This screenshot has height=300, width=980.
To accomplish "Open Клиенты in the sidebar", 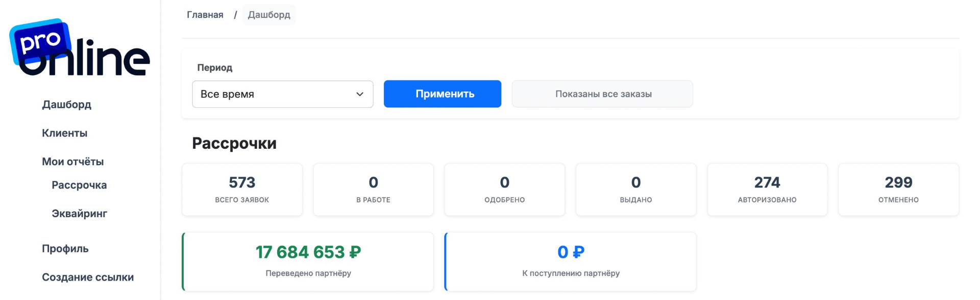I will (x=64, y=133).
